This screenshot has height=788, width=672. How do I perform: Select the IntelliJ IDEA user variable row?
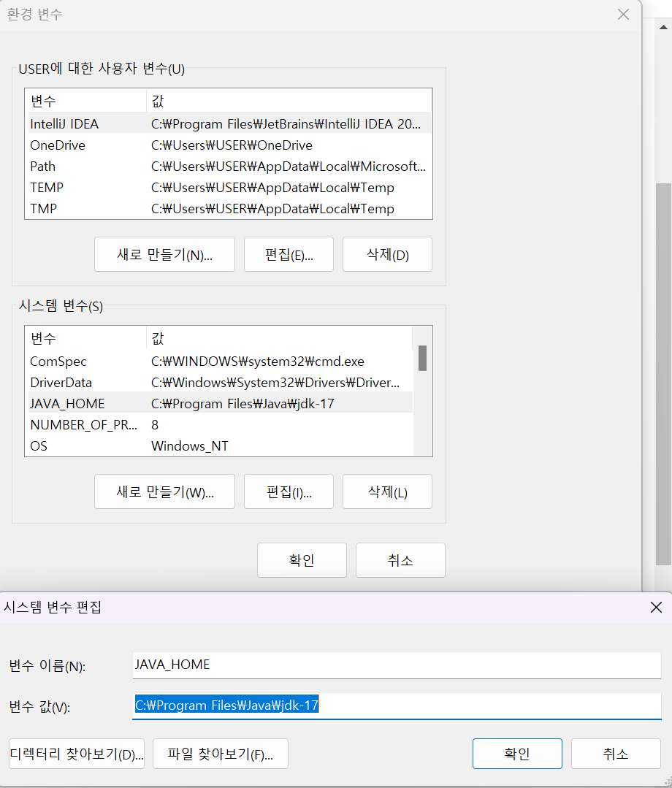coord(228,123)
